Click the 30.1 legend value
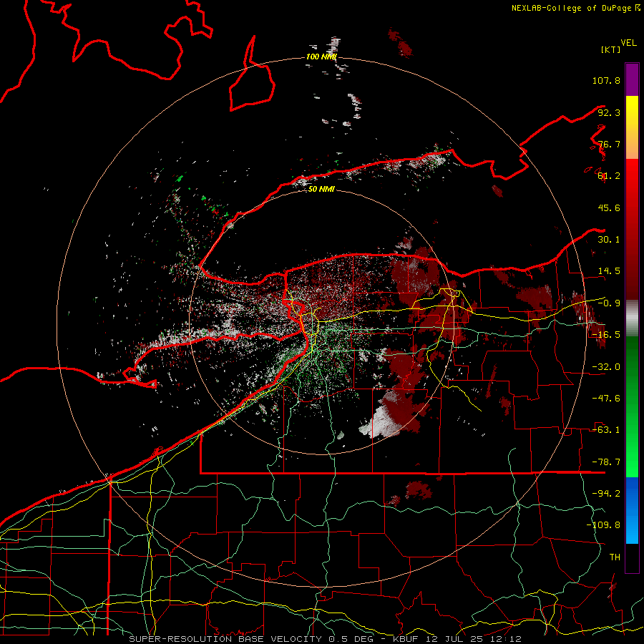Screen dimensions: 644x644 (609, 240)
